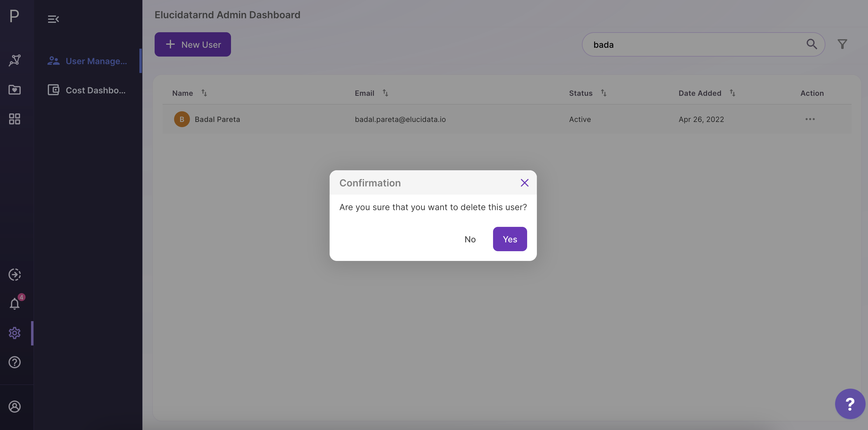Close the Confirmation dialog with X
This screenshot has width=868, height=430.
click(524, 183)
